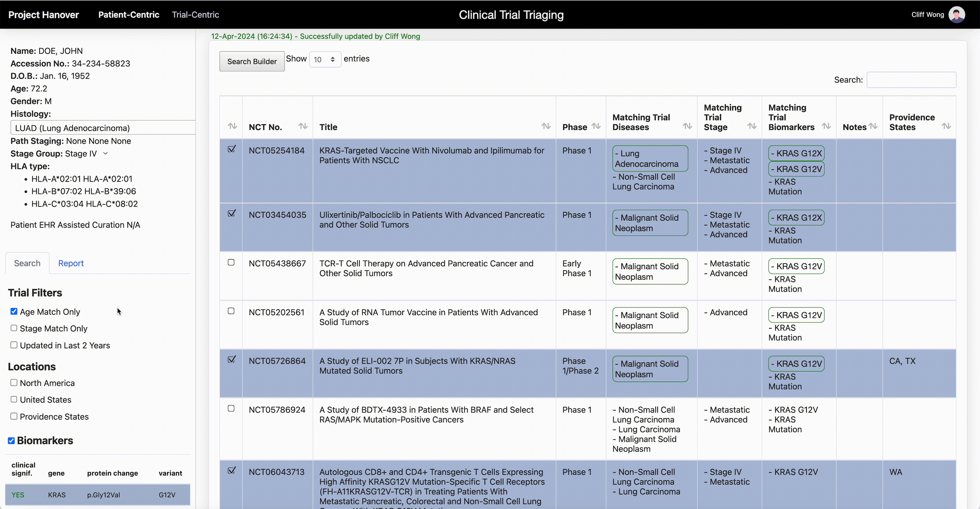The height and width of the screenshot is (509, 980).
Task: Sort by the Phase column arrows
Action: pos(596,126)
